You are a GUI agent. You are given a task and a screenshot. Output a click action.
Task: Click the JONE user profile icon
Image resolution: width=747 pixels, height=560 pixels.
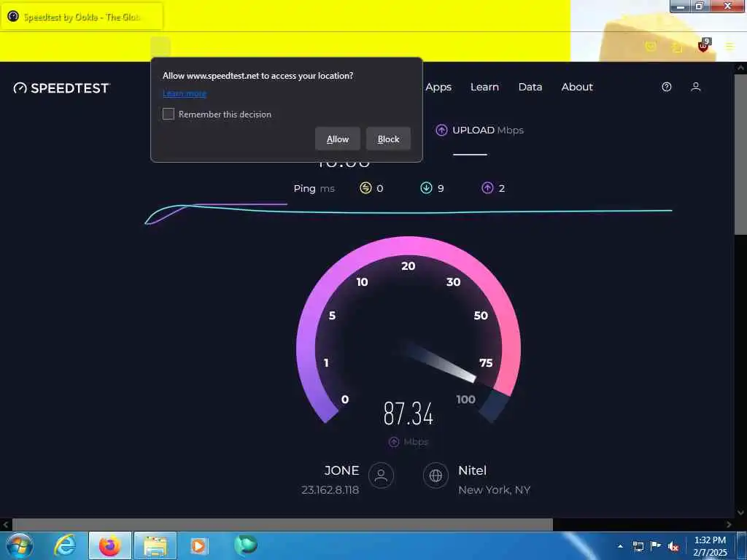[381, 475]
